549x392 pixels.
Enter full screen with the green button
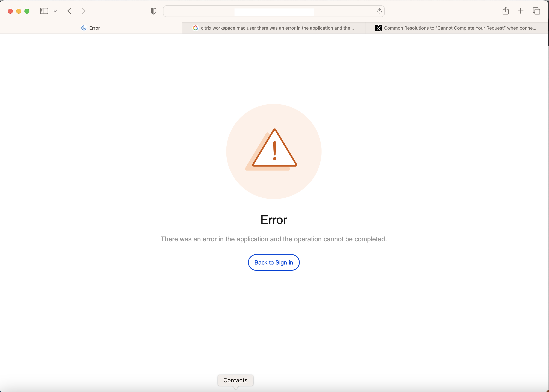27,11
